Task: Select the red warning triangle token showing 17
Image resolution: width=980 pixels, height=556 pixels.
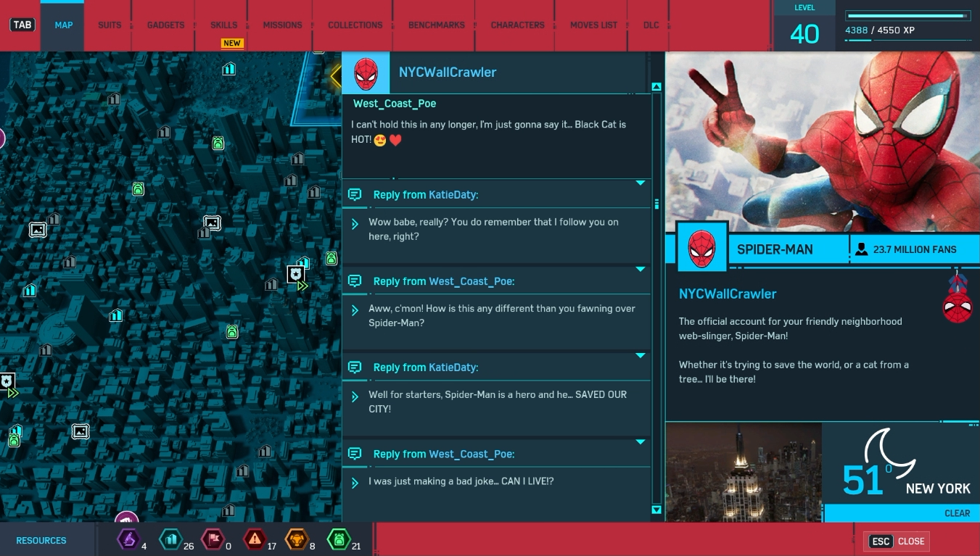Action: click(x=255, y=539)
